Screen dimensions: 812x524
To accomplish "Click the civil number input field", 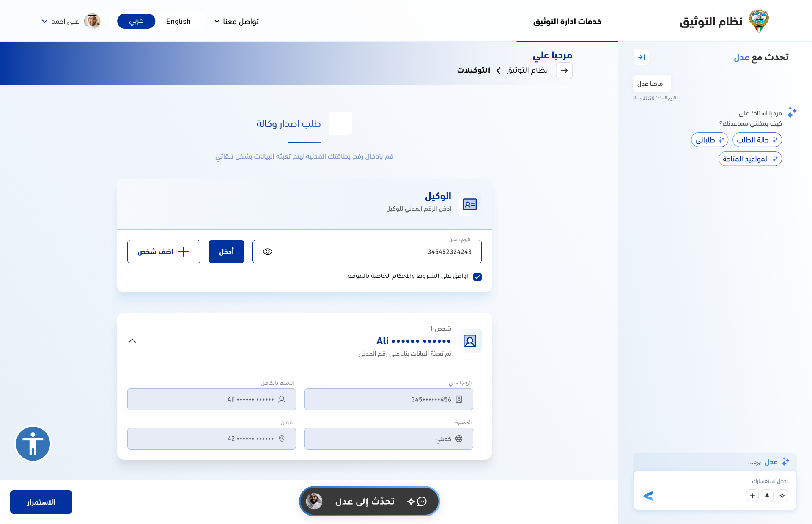I will 372,252.
